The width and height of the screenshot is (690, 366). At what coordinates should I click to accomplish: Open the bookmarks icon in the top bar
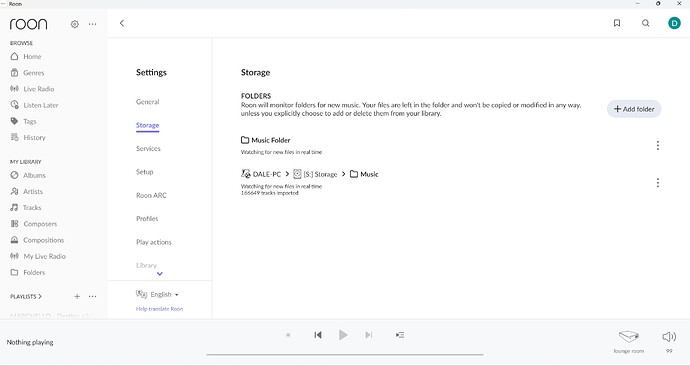tap(617, 23)
